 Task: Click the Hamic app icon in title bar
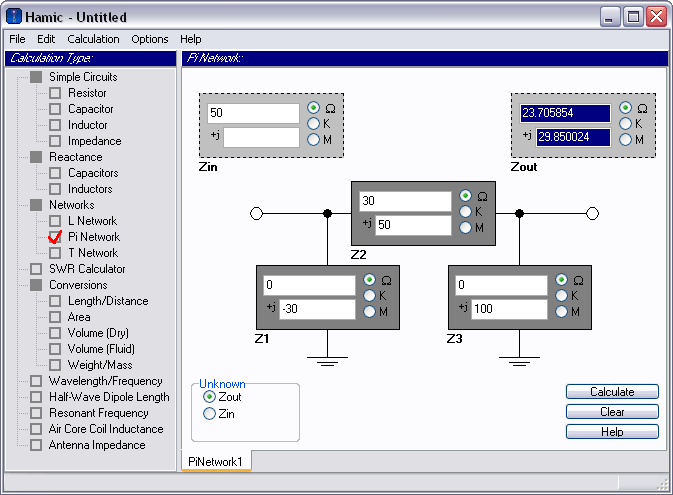click(14, 17)
